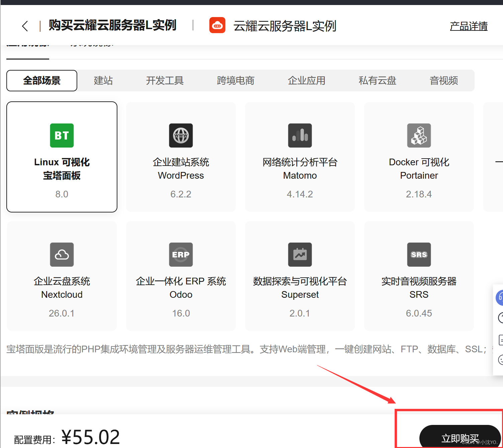Click the Superset trend chart icon
The height and width of the screenshot is (448, 503).
(x=300, y=255)
